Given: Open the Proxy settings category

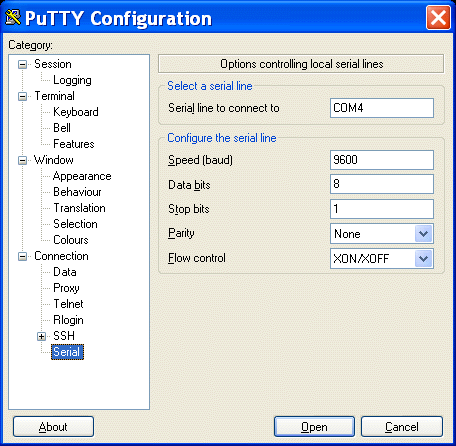Looking at the screenshot, I should [x=66, y=288].
